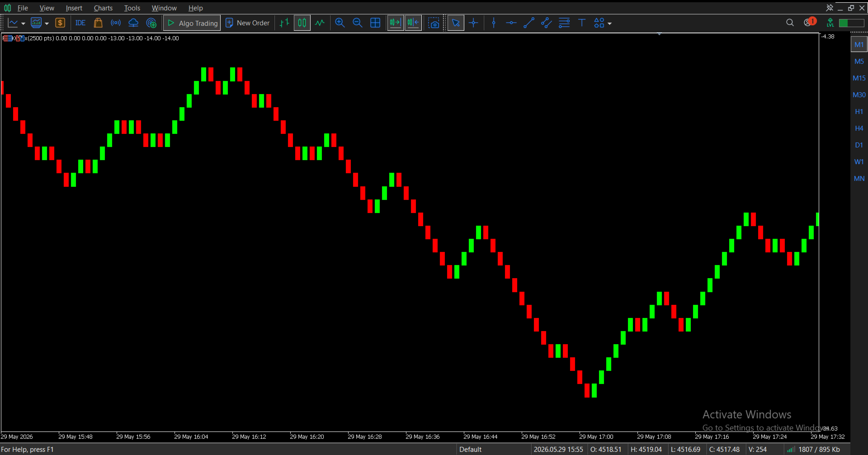Switch chart to line chart
The width and height of the screenshot is (868, 455).
pyautogui.click(x=320, y=23)
